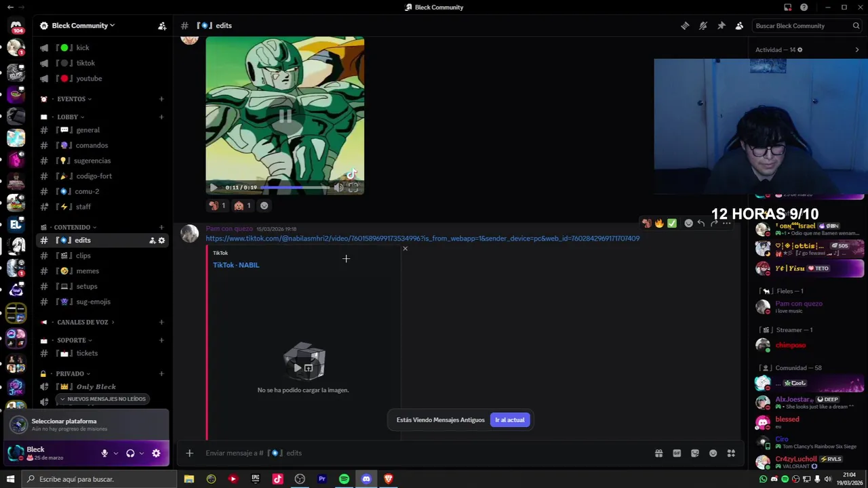Image resolution: width=868 pixels, height=488 pixels.
Task: Open the sticker picker
Action: click(695, 453)
